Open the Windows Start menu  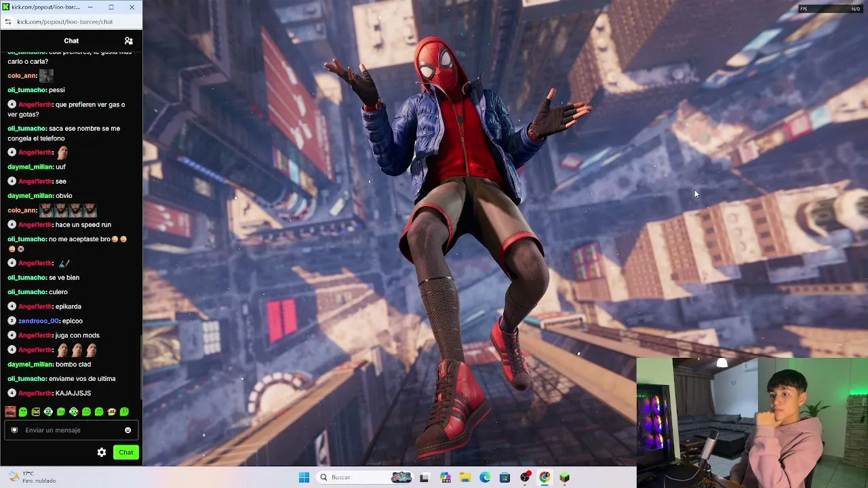click(304, 477)
